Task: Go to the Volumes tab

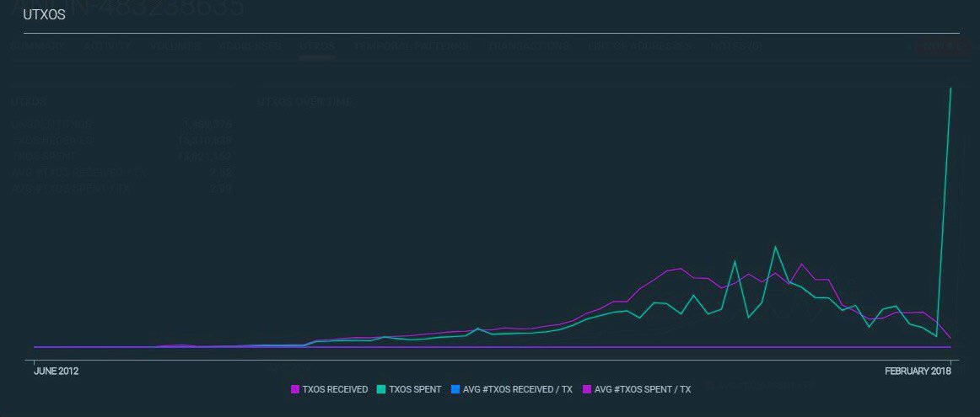Action: click(x=175, y=45)
